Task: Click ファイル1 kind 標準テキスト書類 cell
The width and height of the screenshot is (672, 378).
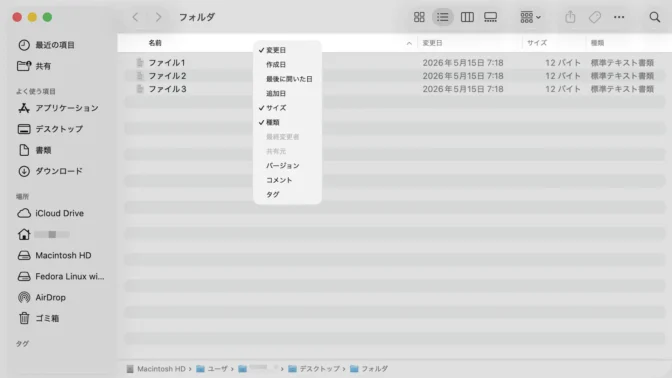Action: (622, 63)
